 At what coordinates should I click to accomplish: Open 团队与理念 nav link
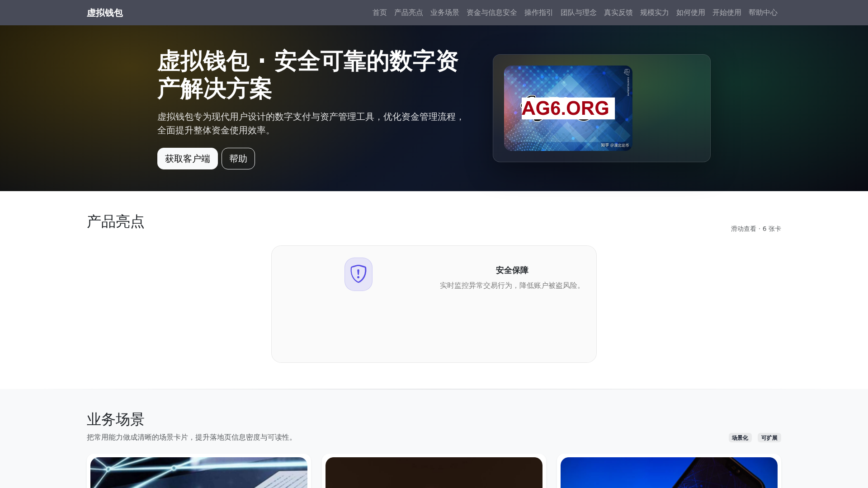(x=579, y=13)
